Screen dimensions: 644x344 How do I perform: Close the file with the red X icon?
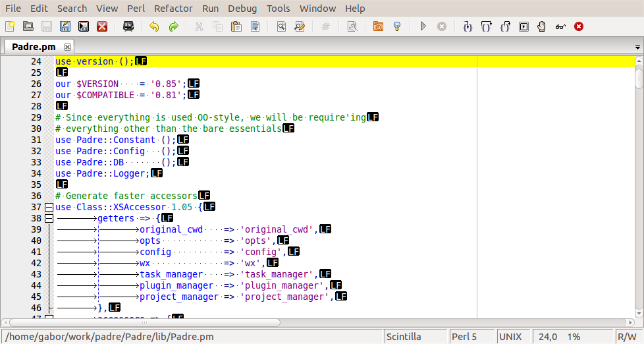(102, 27)
